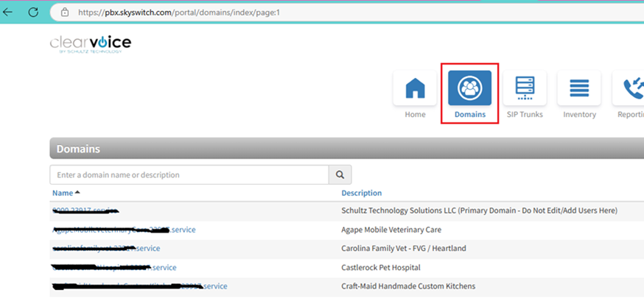The image size is (644, 301).
Task: Click the browser back arrow
Action: click(x=8, y=12)
